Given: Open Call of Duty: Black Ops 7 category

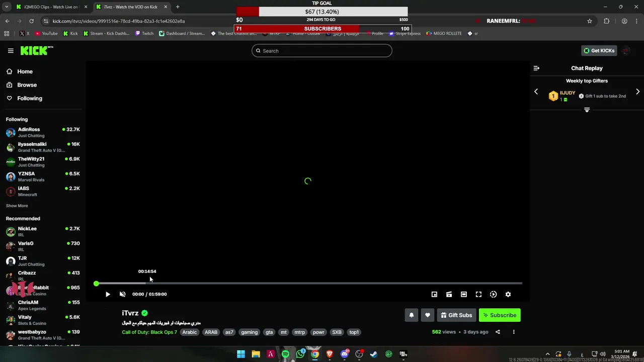Looking at the screenshot, I should point(149,332).
